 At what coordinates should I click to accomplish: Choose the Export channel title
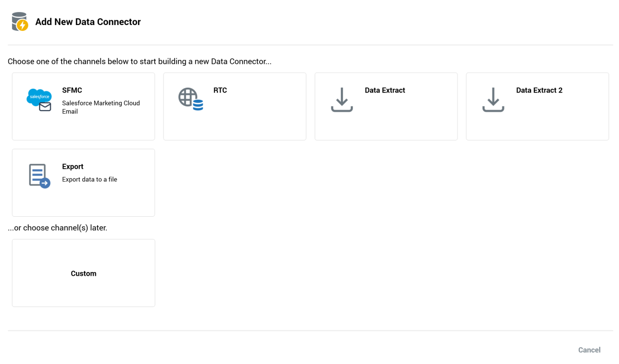pos(73,167)
